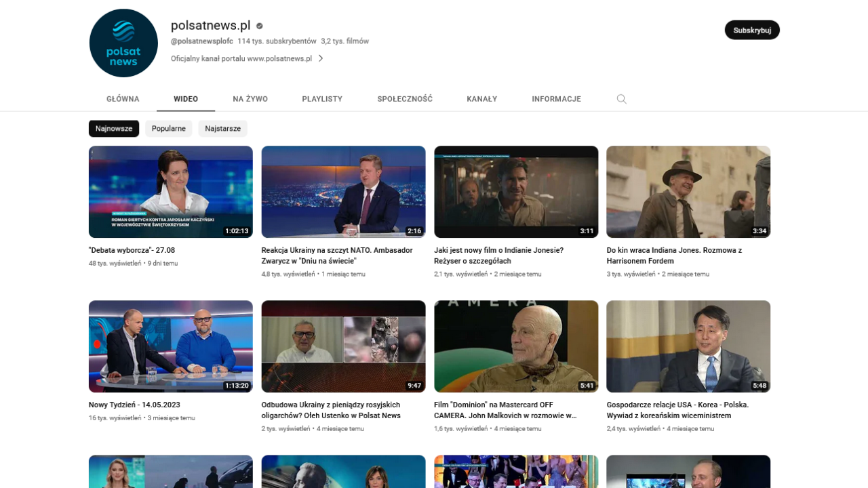The height and width of the screenshot is (488, 868).
Task: Click the Film "Dominion" Mastercard OFF CAMERA thumbnail
Action: point(516,346)
